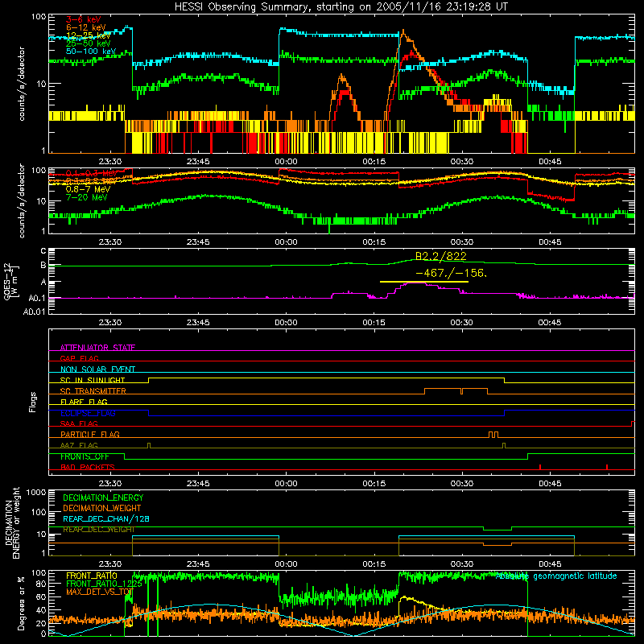Click the DECIMATION_ENERGY legend label
The image size is (644, 644).
(x=103, y=497)
